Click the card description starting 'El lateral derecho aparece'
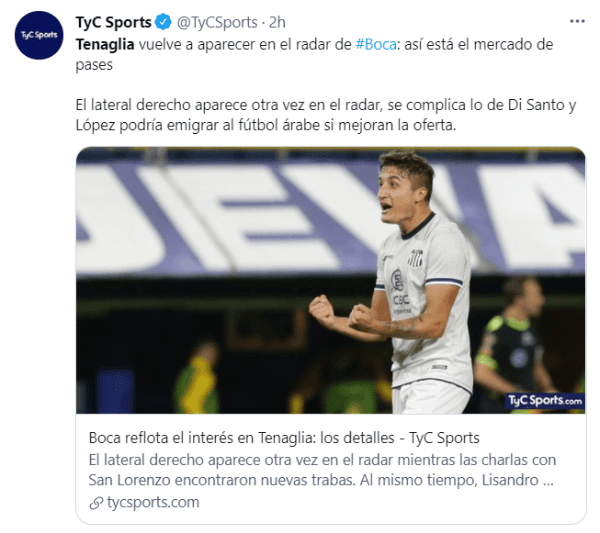600x533 pixels. (322, 470)
